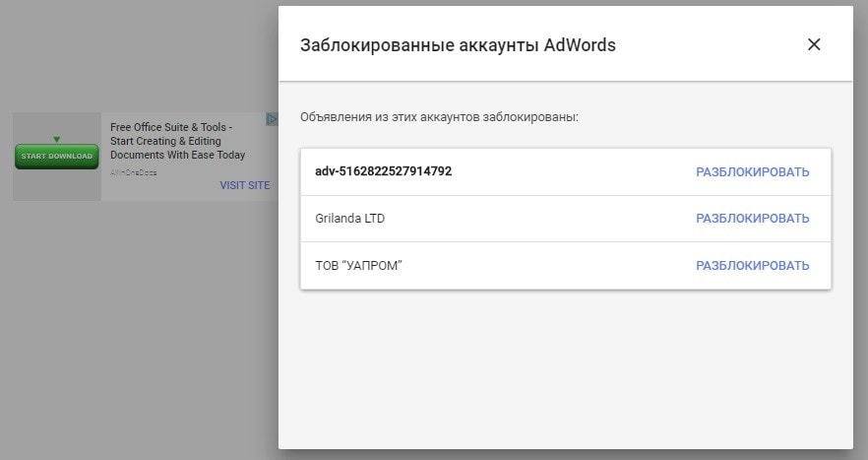Unblock the Grilanda LTD account
Screen dimensions: 868x460
pos(752,219)
